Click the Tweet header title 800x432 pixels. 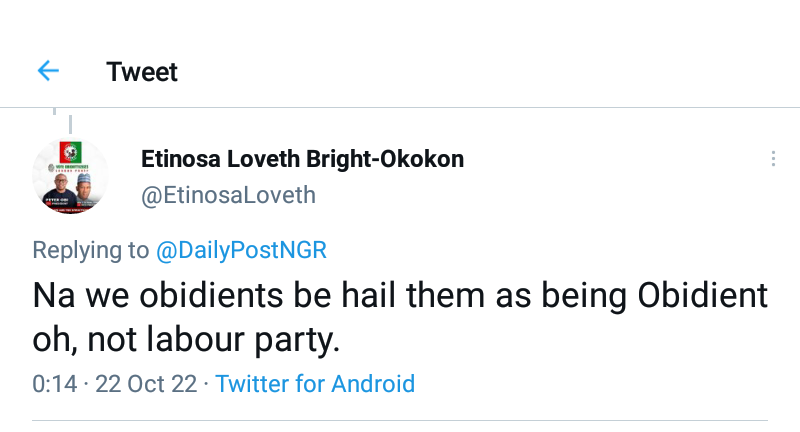pos(142,72)
